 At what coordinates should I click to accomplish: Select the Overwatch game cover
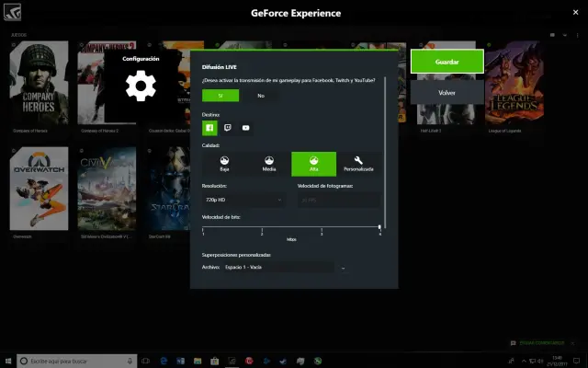tap(39, 189)
